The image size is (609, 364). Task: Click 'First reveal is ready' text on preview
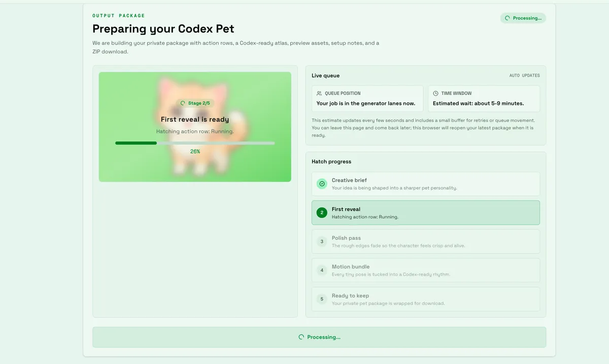(x=195, y=120)
